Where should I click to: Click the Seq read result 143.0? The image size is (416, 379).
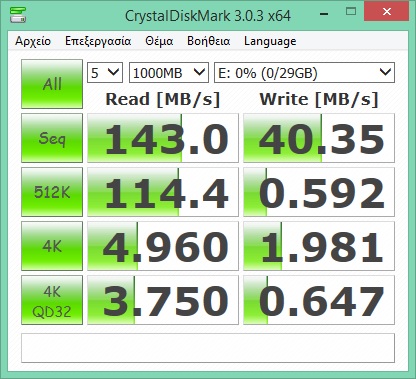tap(163, 138)
